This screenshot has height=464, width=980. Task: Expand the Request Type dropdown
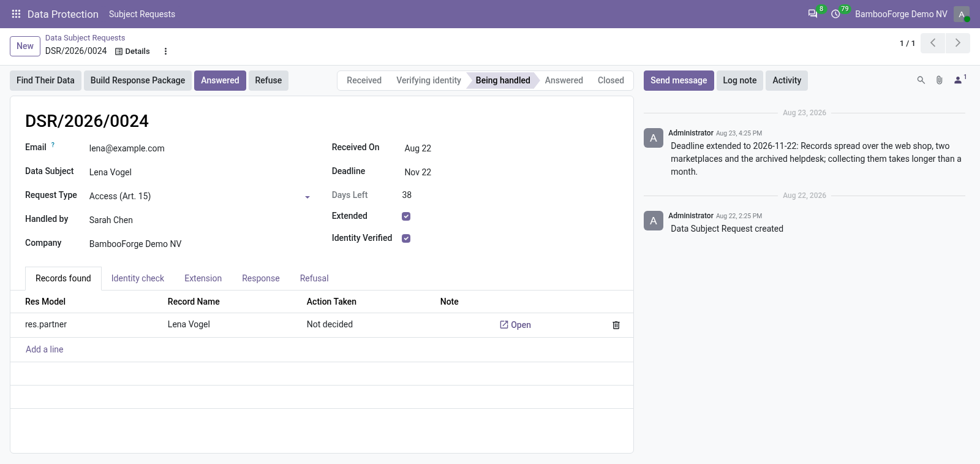pos(307,197)
